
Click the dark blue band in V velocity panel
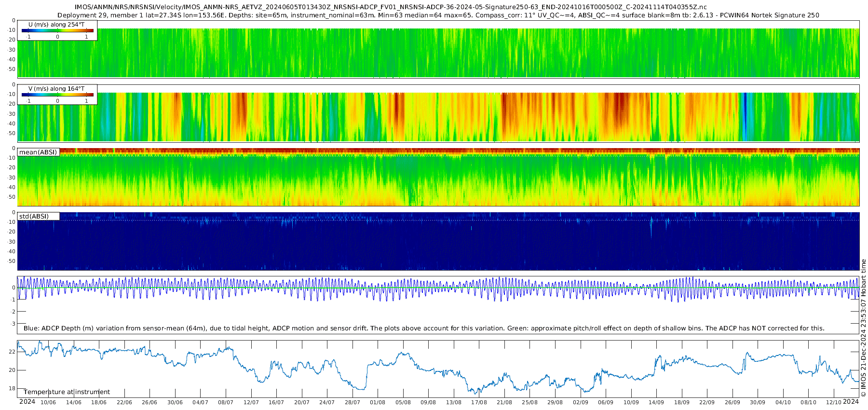point(746,117)
